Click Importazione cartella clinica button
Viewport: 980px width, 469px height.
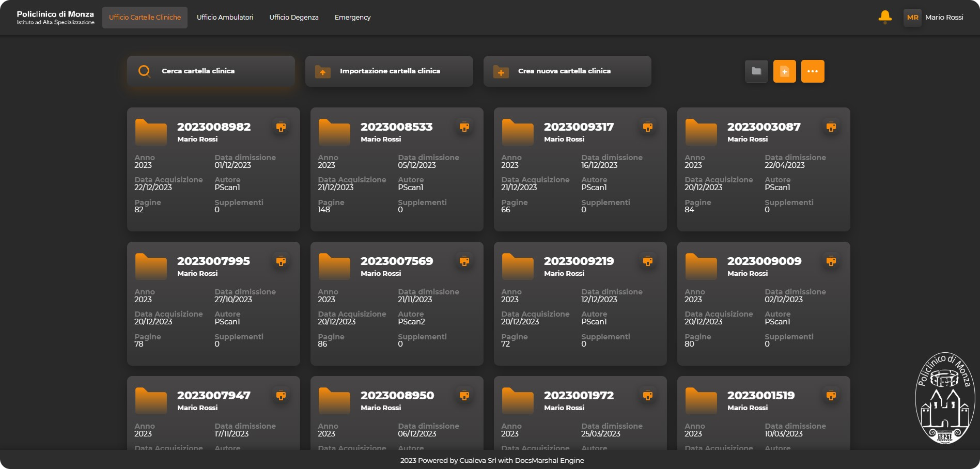(389, 71)
